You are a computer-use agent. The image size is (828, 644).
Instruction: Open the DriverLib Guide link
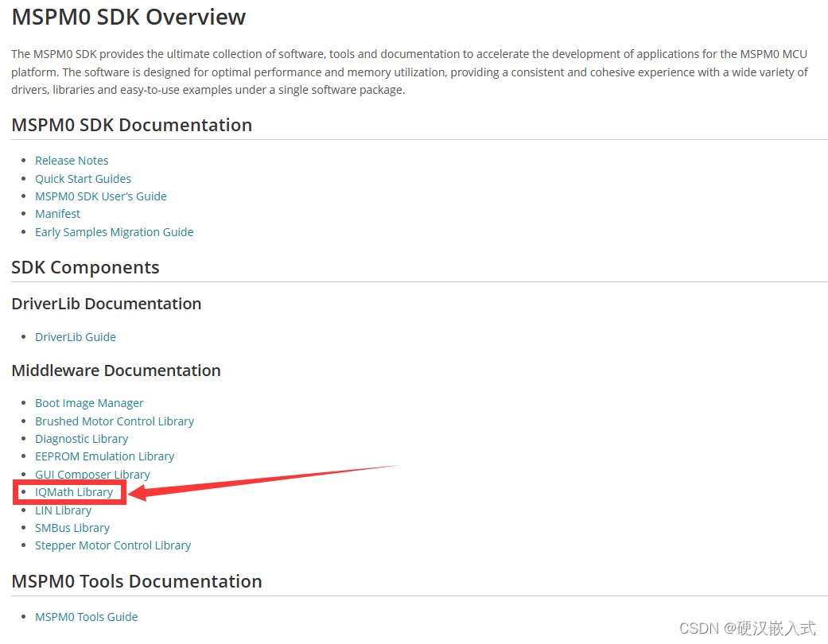click(x=76, y=337)
